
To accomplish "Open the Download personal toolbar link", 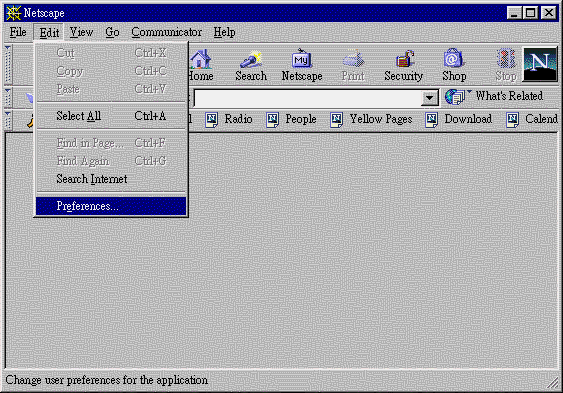I will tap(458, 119).
